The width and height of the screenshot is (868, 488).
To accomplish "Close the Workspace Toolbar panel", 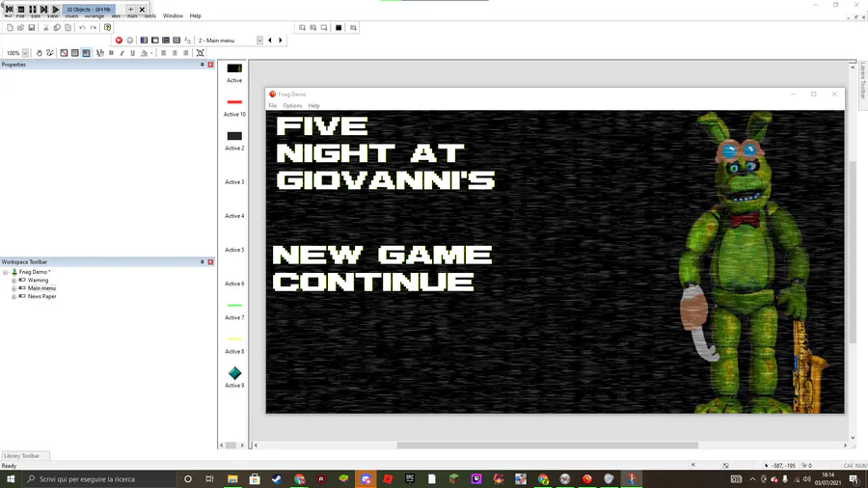I will pos(211,261).
